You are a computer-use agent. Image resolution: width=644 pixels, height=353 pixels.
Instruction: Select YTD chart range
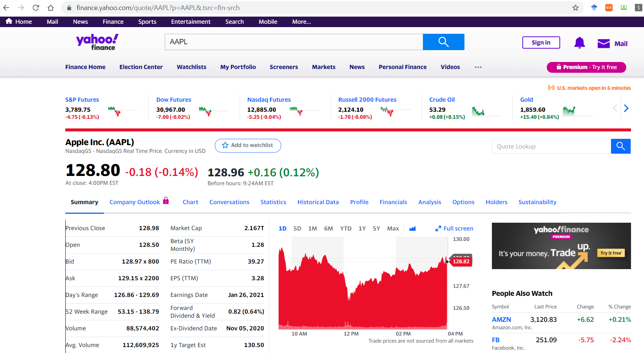346,229
